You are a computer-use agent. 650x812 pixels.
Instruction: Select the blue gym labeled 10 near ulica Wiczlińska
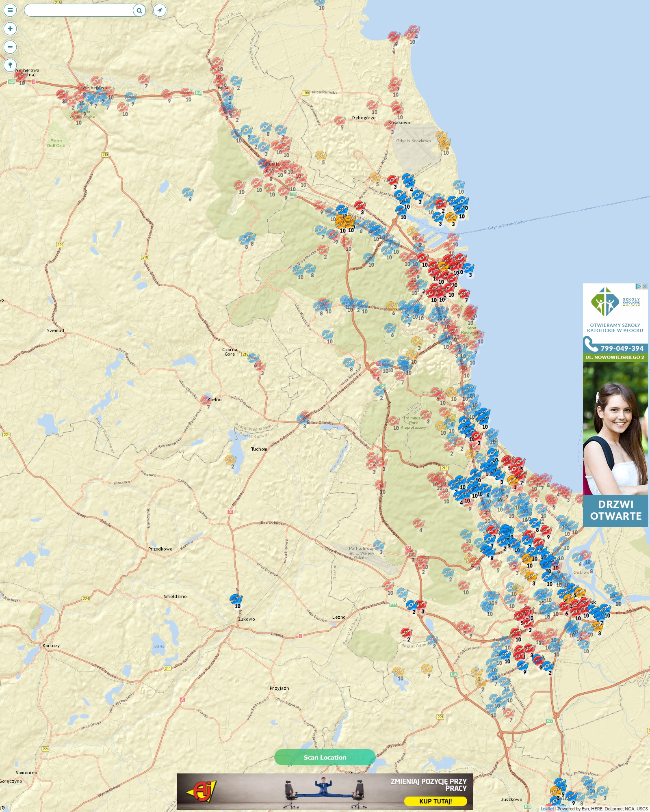tap(327, 335)
